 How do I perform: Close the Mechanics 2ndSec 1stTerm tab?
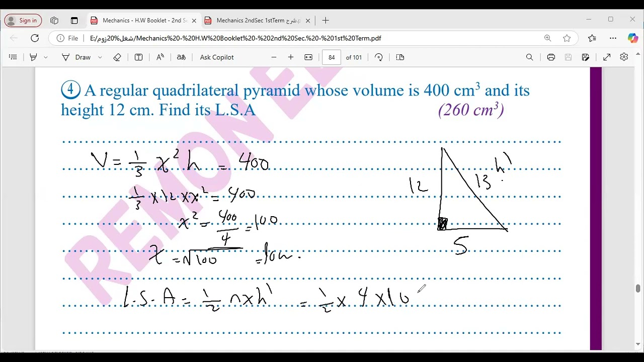click(x=308, y=21)
